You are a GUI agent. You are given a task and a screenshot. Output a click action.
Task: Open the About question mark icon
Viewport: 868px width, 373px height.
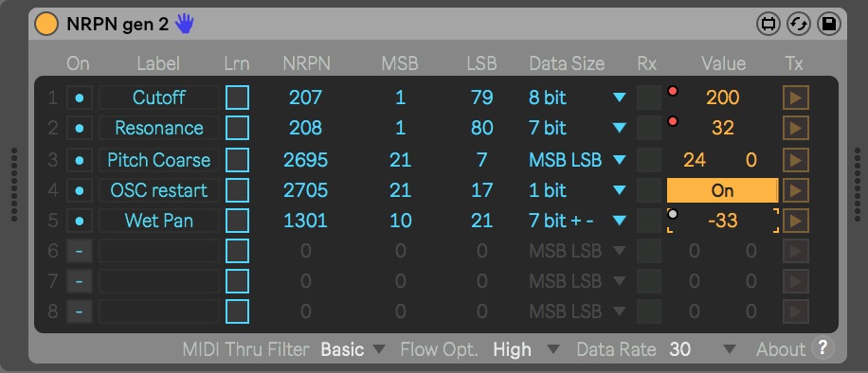tap(823, 348)
